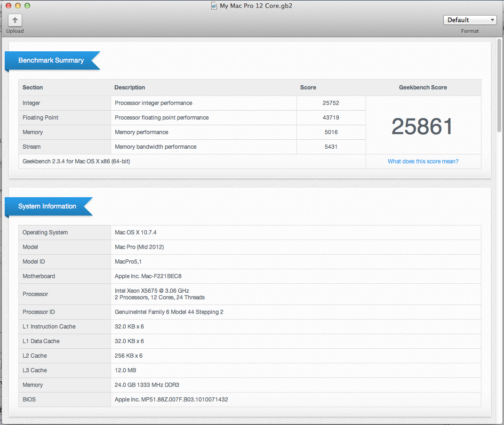Image resolution: width=504 pixels, height=425 pixels.
Task: Click the Geekbench 2.3.4 version text
Action: click(76, 161)
